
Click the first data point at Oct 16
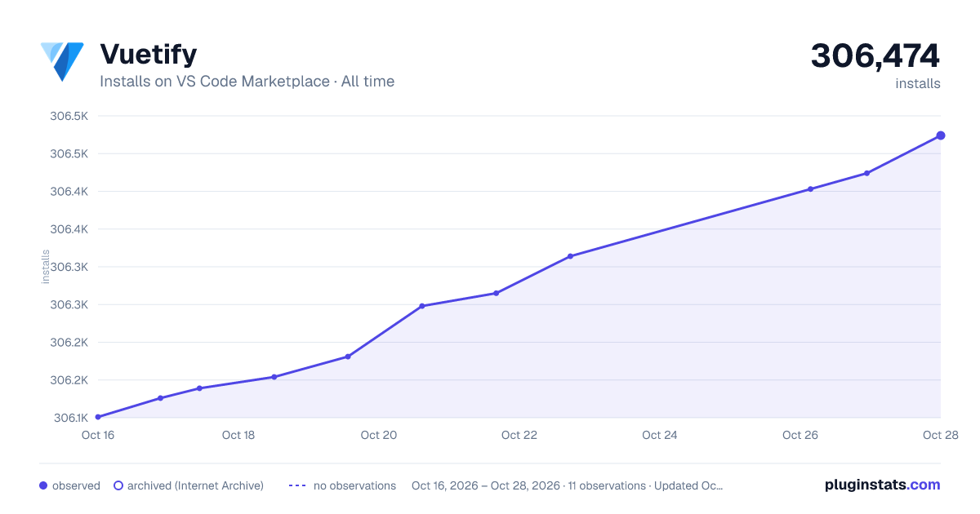click(98, 417)
